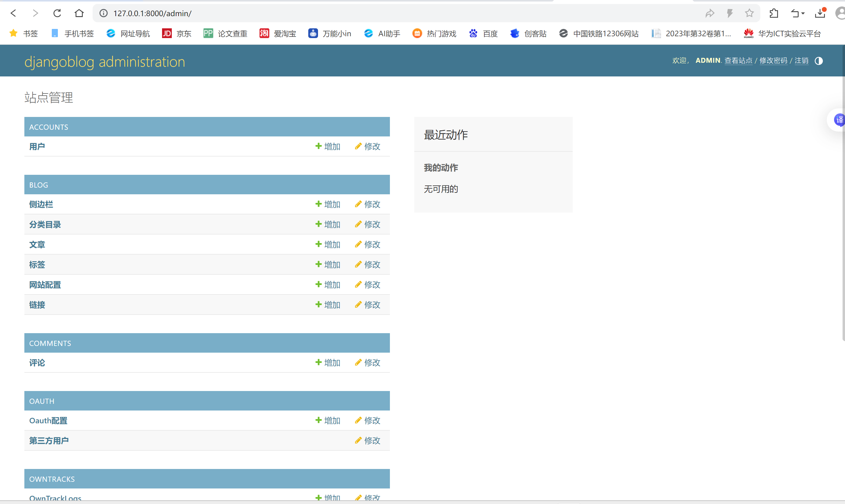The image size is (845, 504).
Task: Bookmark page with star icon
Action: coord(749,13)
